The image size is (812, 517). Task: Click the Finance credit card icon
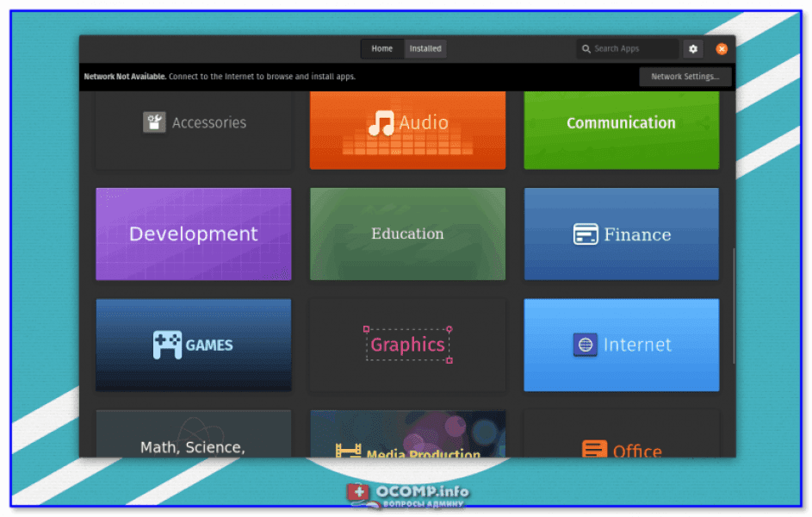tap(586, 234)
